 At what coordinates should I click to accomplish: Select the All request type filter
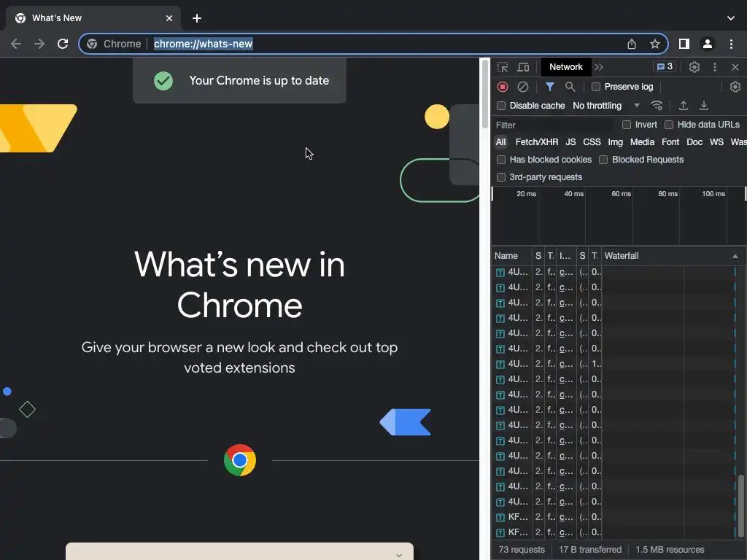[x=500, y=142]
